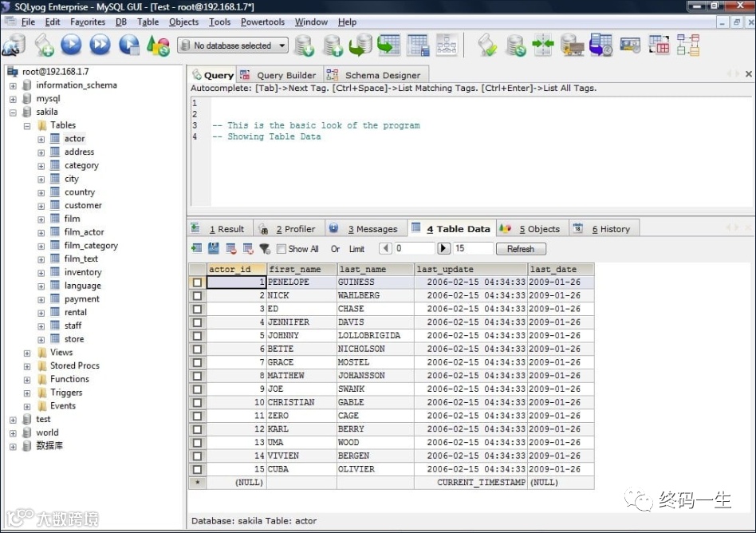The image size is (756, 533).
Task: Click the import external data truck icon
Action: (x=573, y=45)
